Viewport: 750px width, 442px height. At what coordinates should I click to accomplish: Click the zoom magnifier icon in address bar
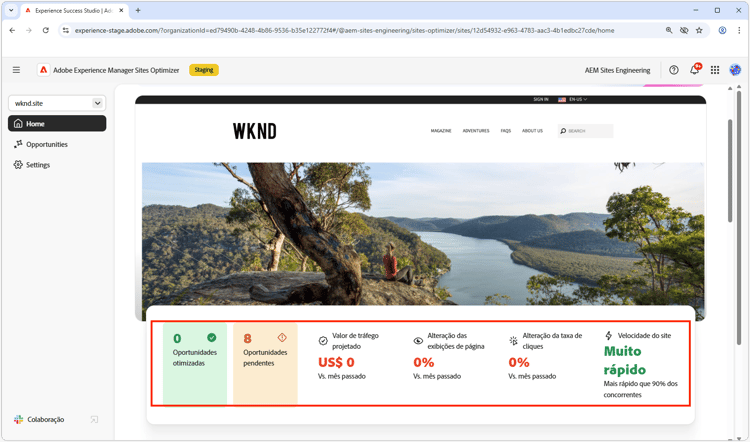(x=669, y=30)
